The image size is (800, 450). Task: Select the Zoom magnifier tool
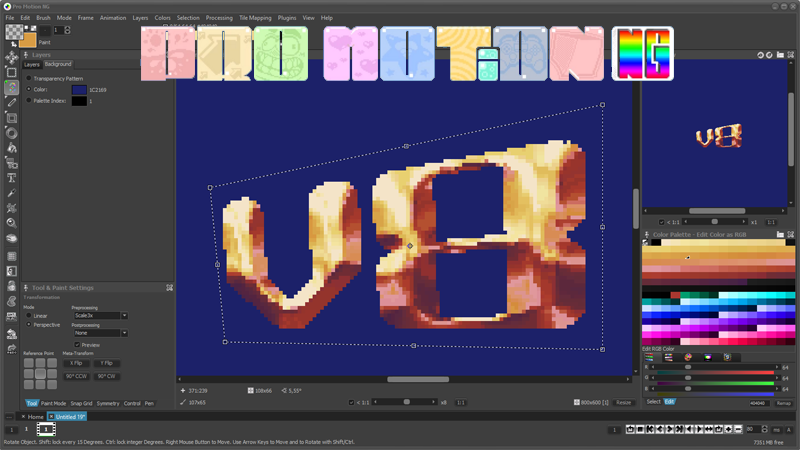click(x=11, y=223)
